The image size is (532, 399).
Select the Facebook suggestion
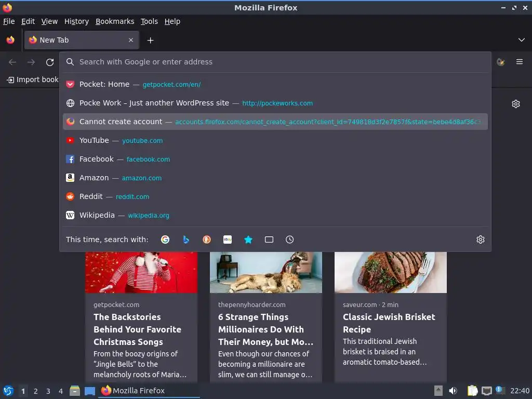(275, 159)
